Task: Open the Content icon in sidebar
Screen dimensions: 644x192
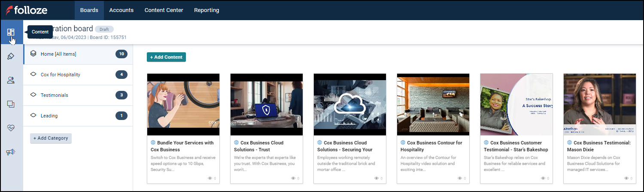Action: [x=11, y=32]
